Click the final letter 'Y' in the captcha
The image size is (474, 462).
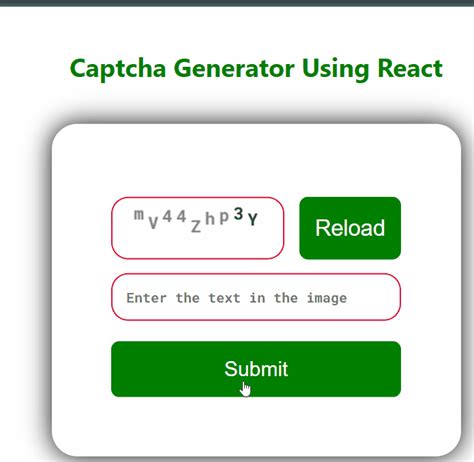tap(253, 219)
